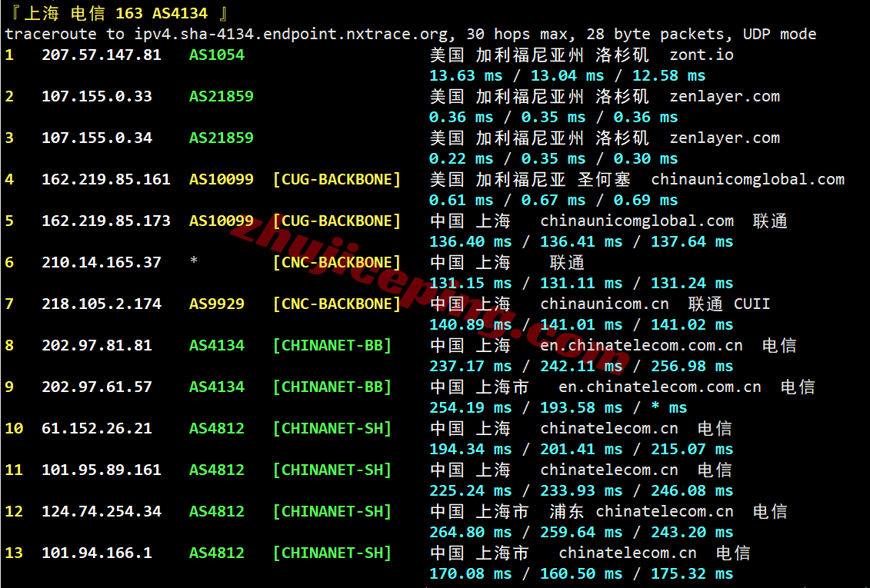Viewport: 870px width, 588px height.
Task: Click the CUG-BACKBONE tag on hop 4
Action: tap(337, 180)
